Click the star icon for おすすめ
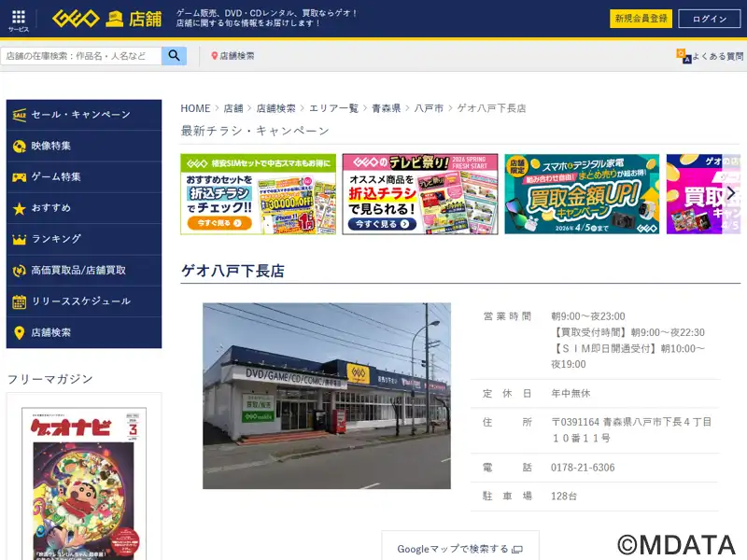The height and width of the screenshot is (560, 747). click(x=20, y=208)
